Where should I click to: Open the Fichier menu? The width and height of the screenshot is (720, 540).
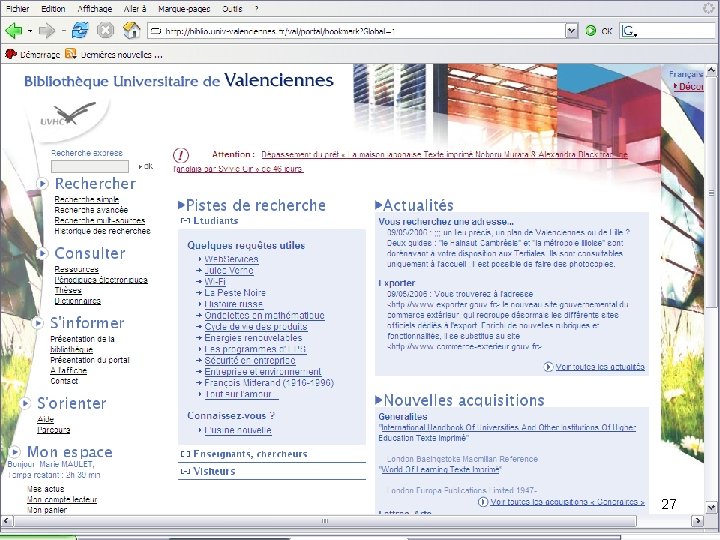coord(17,9)
